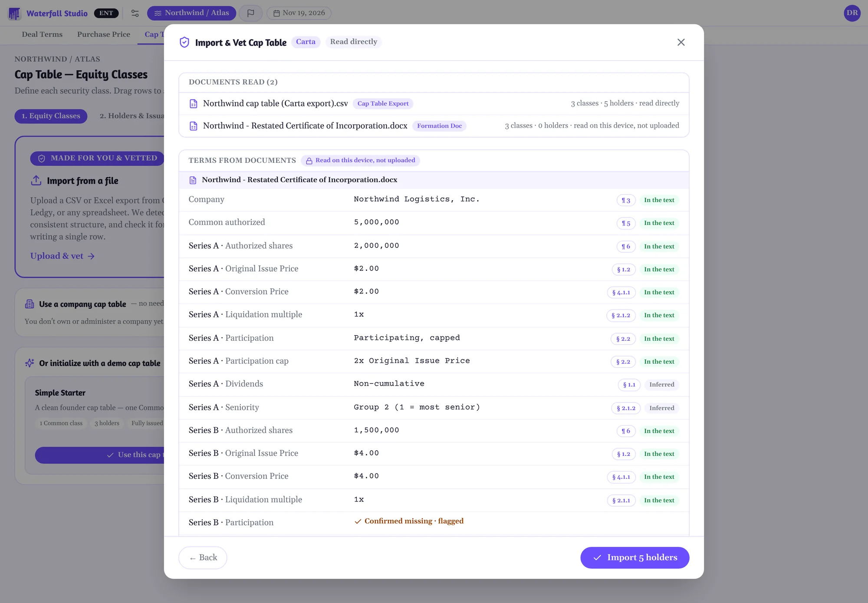Click the Waterfall Studio logo icon

pyautogui.click(x=14, y=13)
